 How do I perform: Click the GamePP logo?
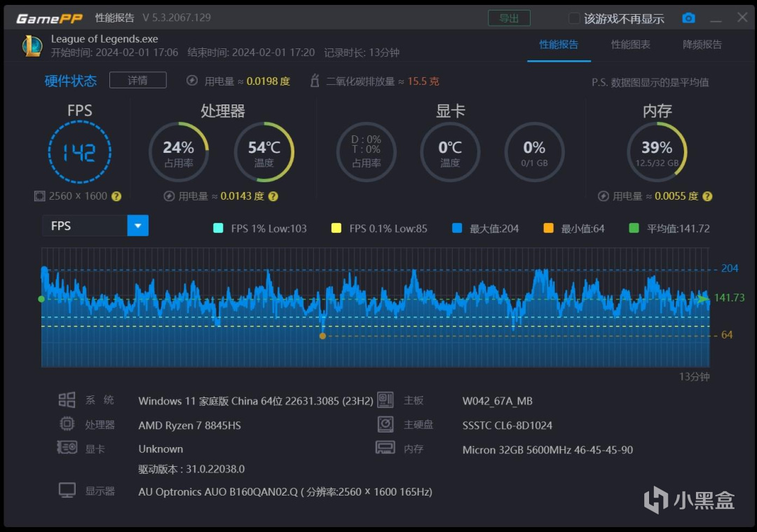(49, 18)
